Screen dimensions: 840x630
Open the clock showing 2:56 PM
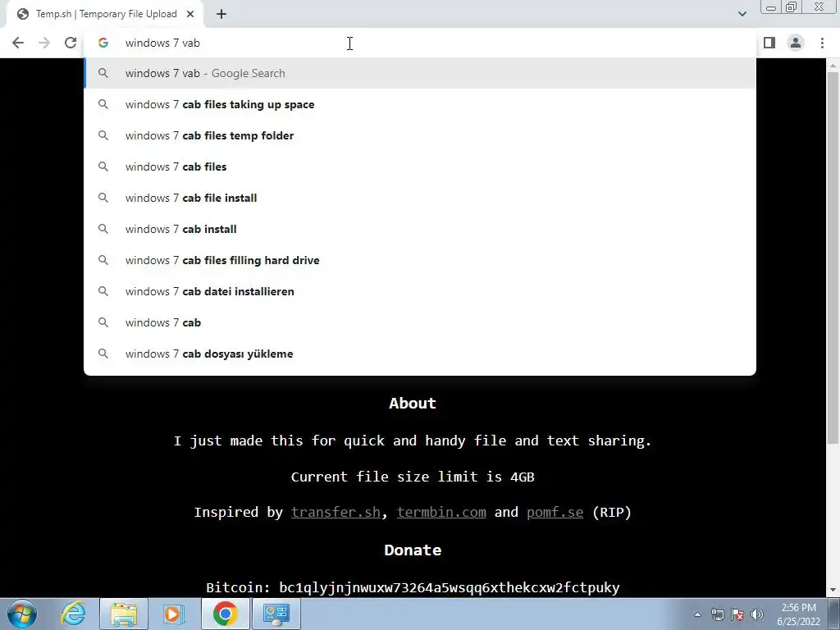pyautogui.click(x=798, y=614)
